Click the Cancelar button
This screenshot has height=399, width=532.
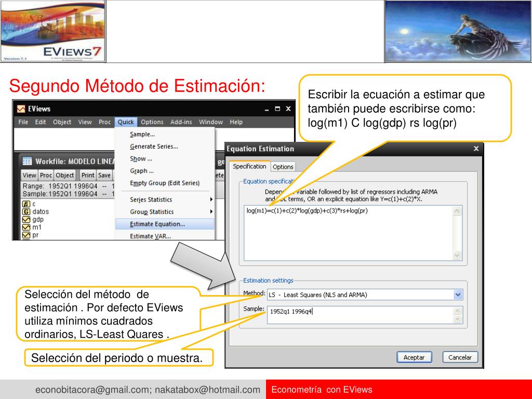(460, 357)
